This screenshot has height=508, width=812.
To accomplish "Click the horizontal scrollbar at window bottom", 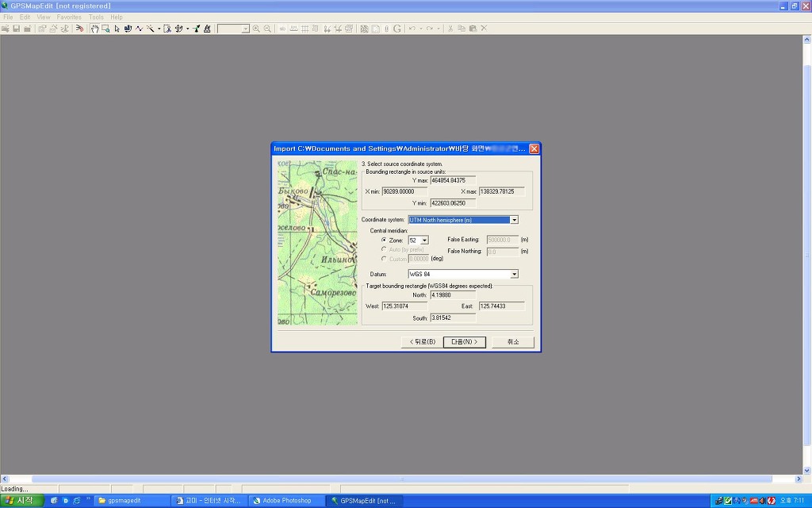I will click(x=402, y=479).
